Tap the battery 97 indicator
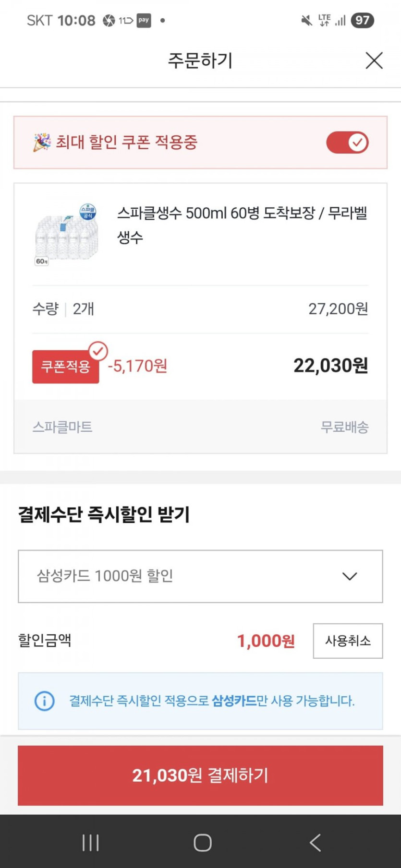401x868 pixels. click(362, 21)
